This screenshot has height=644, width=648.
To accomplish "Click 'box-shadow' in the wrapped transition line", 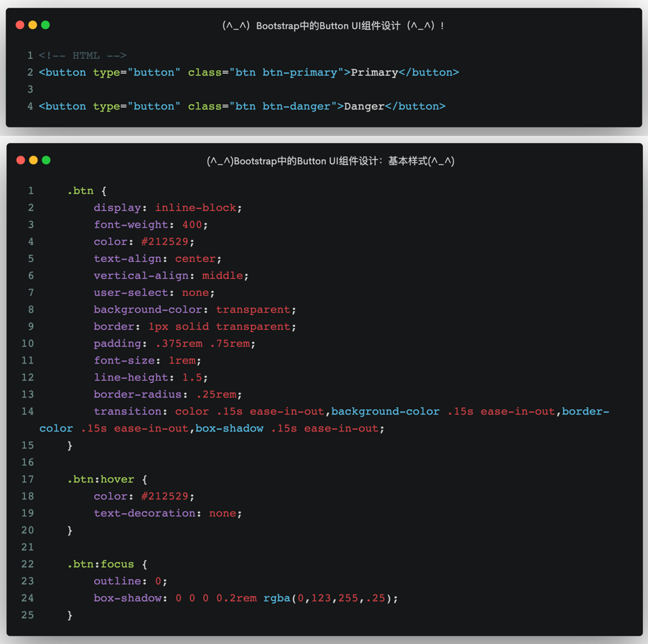I will click(x=229, y=429).
